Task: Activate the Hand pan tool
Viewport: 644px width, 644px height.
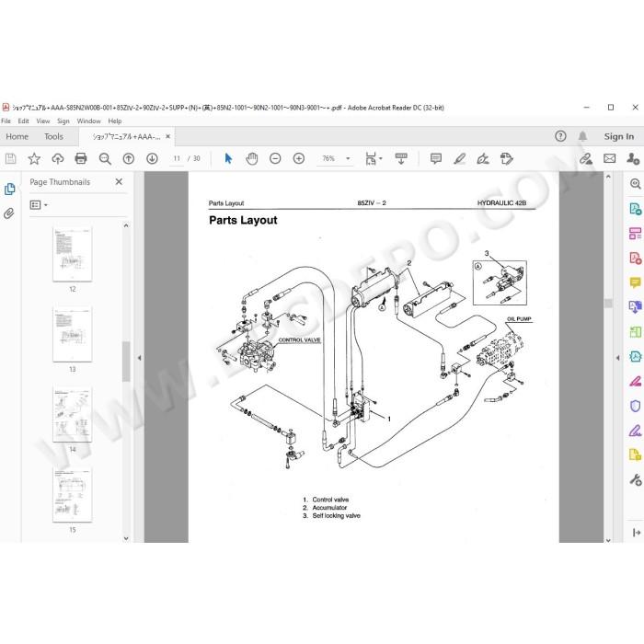Action: pyautogui.click(x=252, y=158)
